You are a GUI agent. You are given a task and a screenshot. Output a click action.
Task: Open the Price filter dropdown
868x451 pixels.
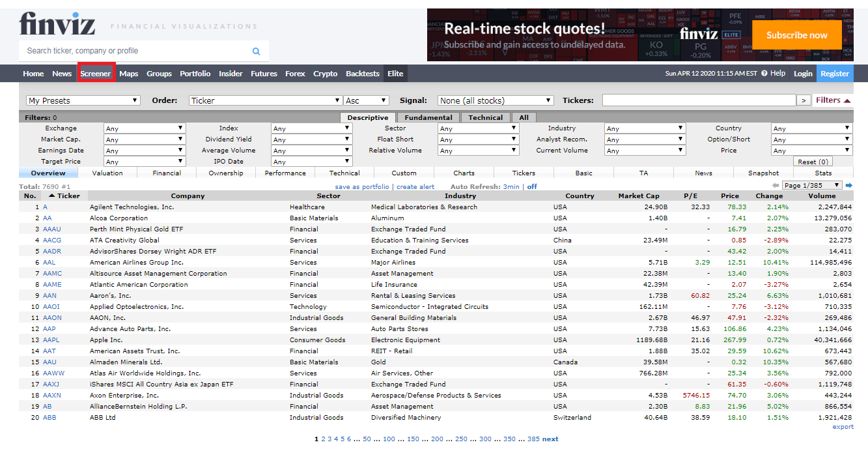[812, 151]
